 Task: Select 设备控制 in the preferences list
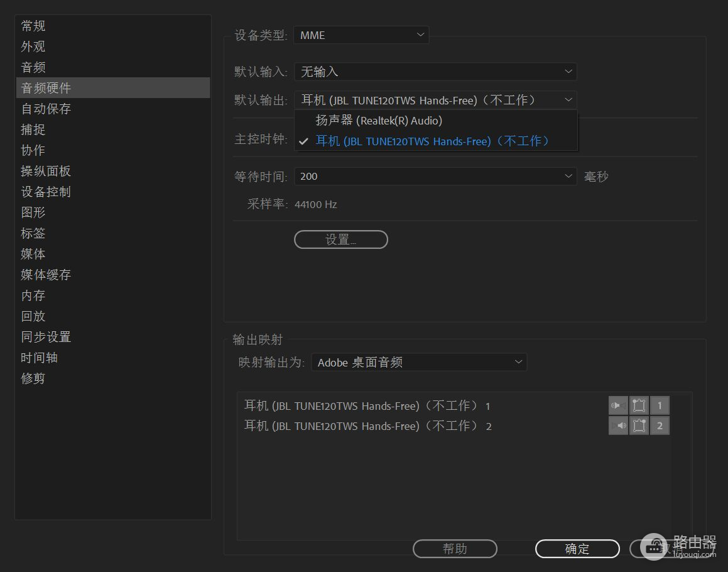point(113,192)
